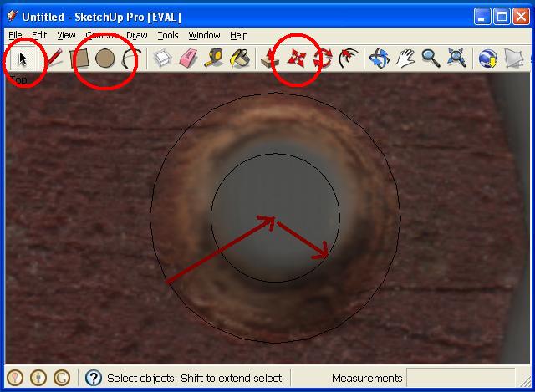
Task: Click the help question mark in status bar
Action: pos(94,378)
